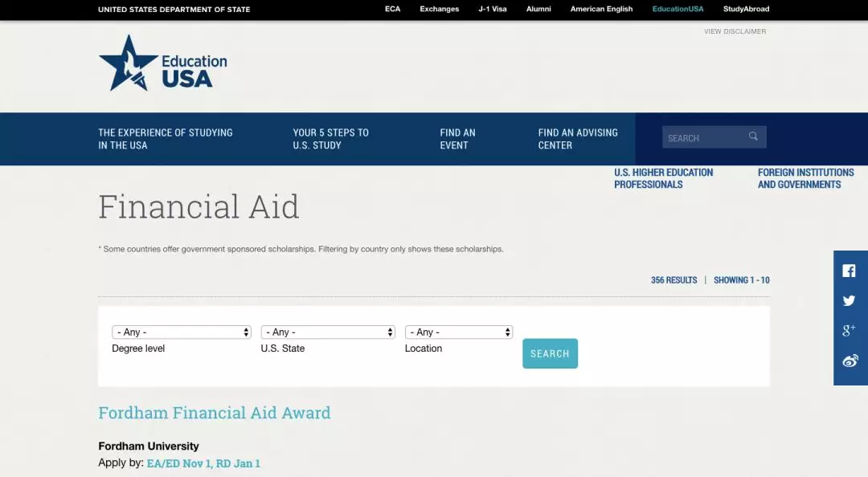This screenshot has width=868, height=477.
Task: Share page on Twitter
Action: click(x=849, y=300)
